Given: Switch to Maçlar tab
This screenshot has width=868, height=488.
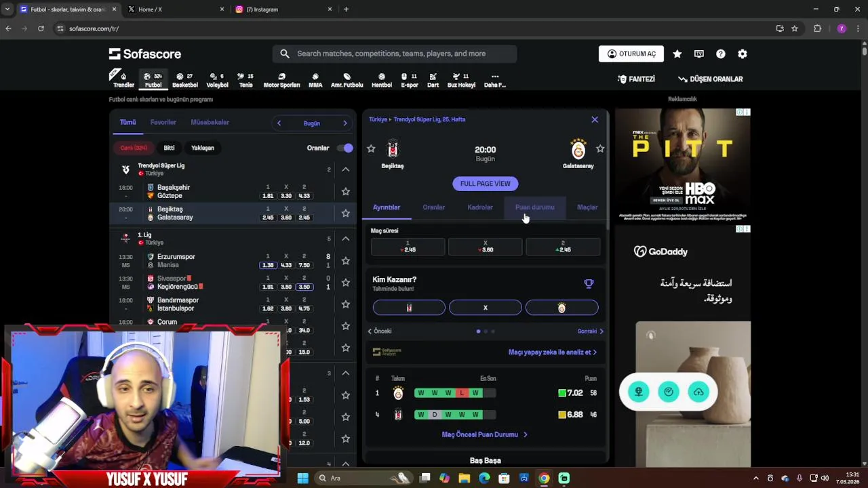Looking at the screenshot, I should point(587,207).
